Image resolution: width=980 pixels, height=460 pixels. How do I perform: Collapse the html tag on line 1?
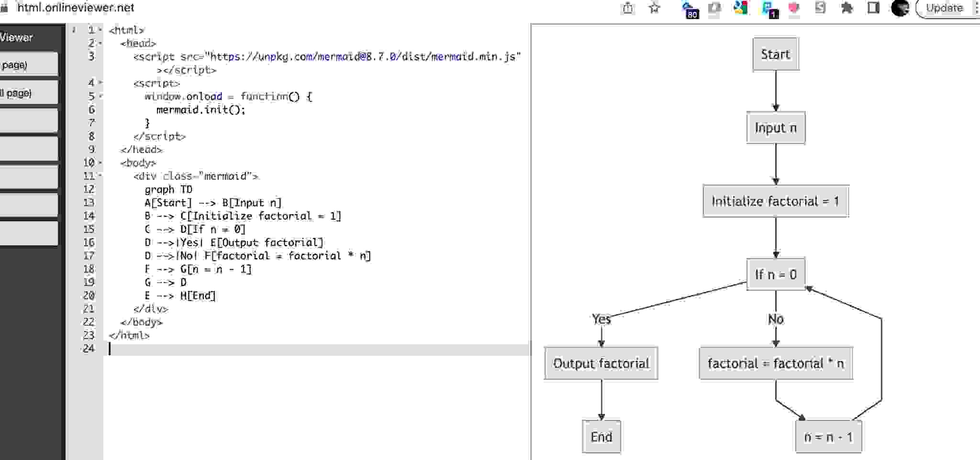click(x=100, y=30)
